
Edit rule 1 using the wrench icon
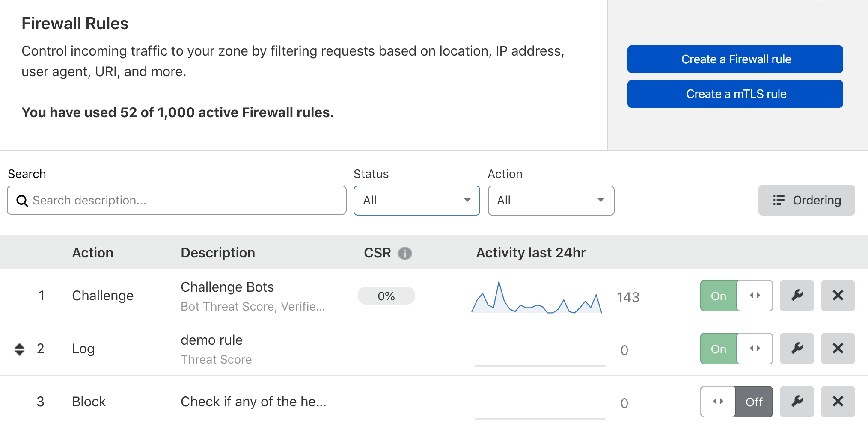(x=797, y=296)
